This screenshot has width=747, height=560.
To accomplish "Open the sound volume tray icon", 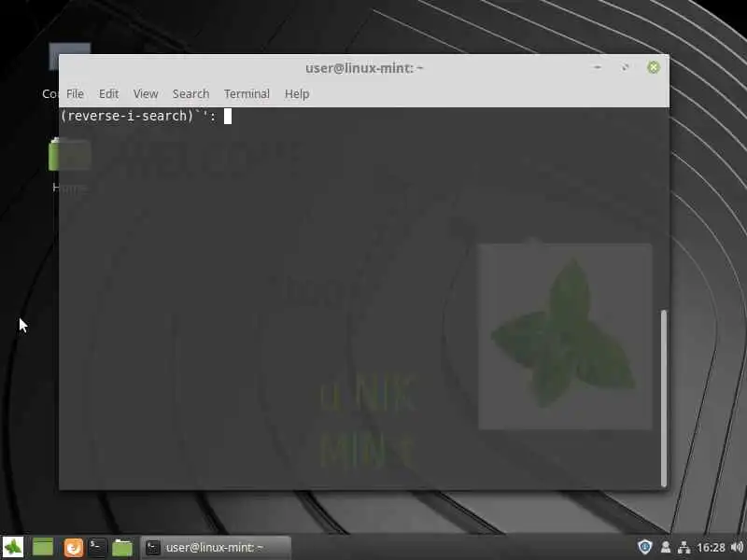I will pos(737,547).
